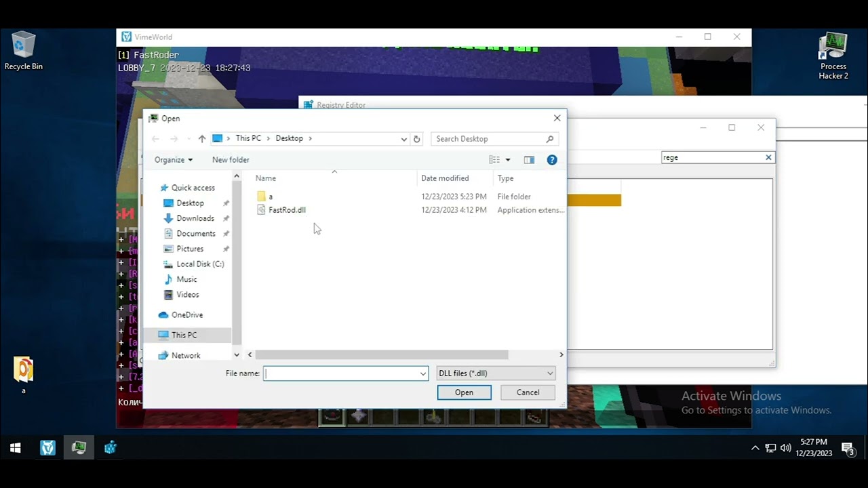868x488 pixels.
Task: Click the Open button
Action: pos(464,392)
